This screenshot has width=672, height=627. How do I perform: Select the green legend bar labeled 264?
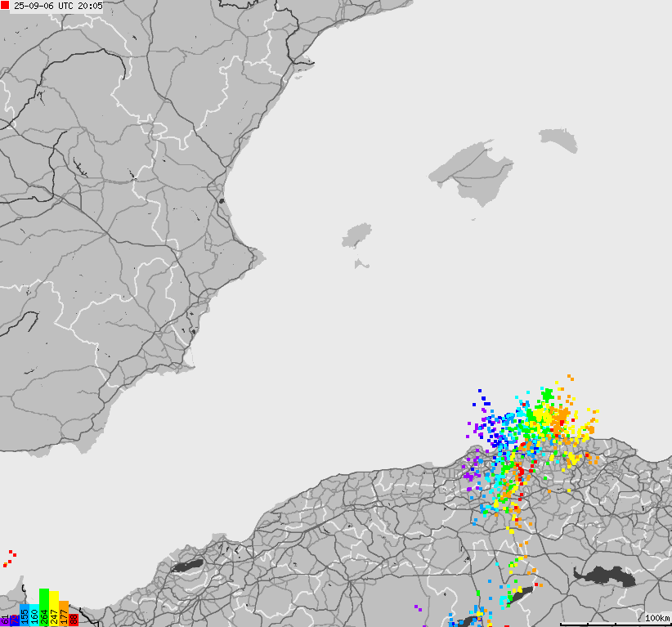coord(44,607)
